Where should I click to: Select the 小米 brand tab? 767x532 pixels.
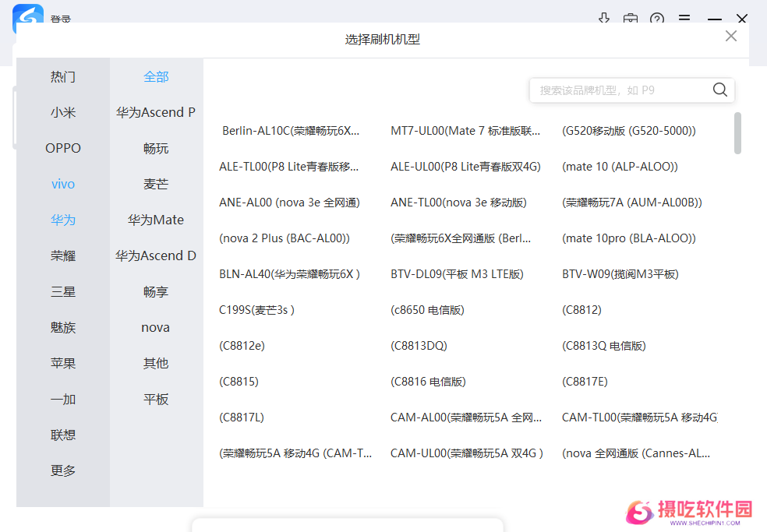(x=63, y=112)
